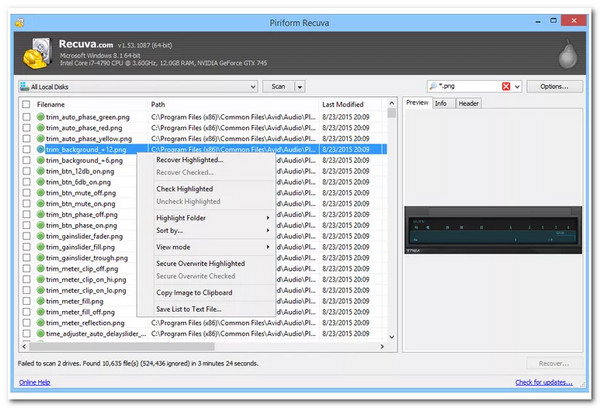Switch to the Header tab
The height and width of the screenshot is (408, 600).
point(468,103)
